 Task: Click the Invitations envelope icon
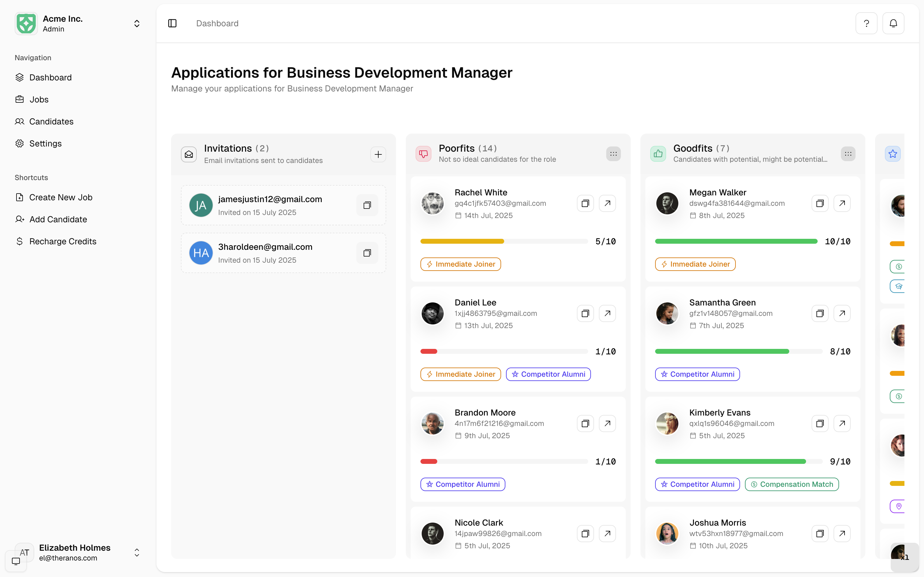(x=189, y=154)
